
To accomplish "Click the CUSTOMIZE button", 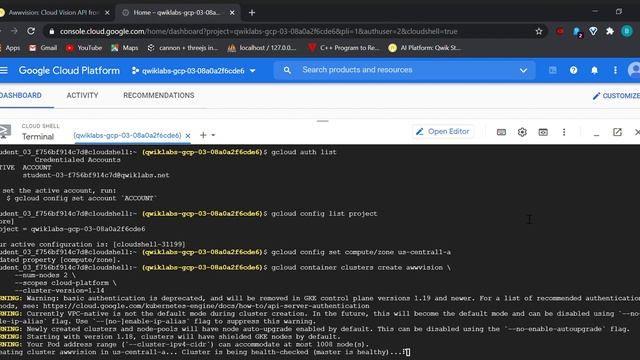I will (x=616, y=96).
